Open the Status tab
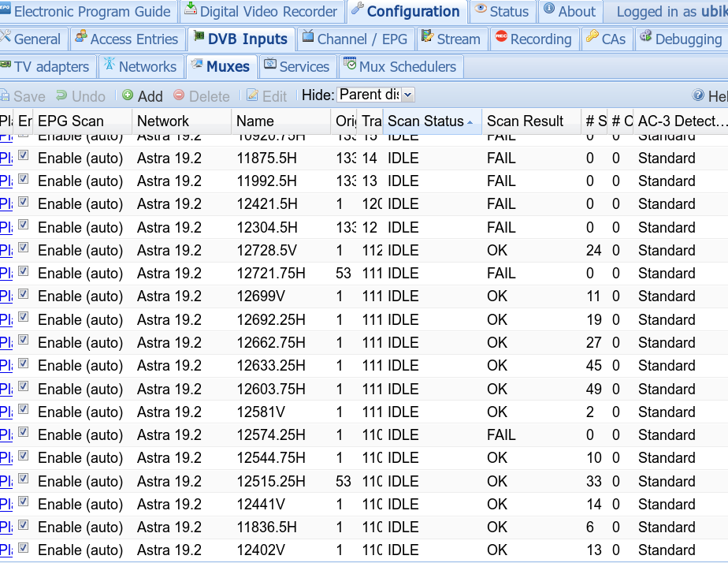This screenshot has height=563, width=728. pos(502,11)
